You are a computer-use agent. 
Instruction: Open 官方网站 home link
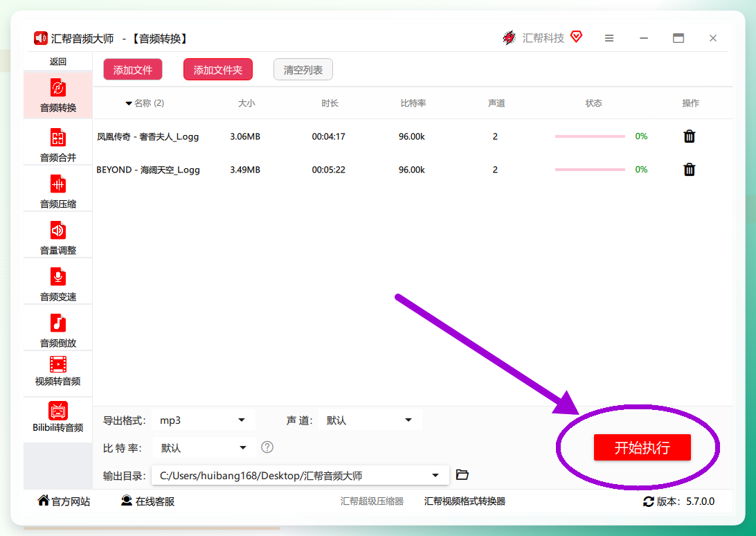(64, 501)
